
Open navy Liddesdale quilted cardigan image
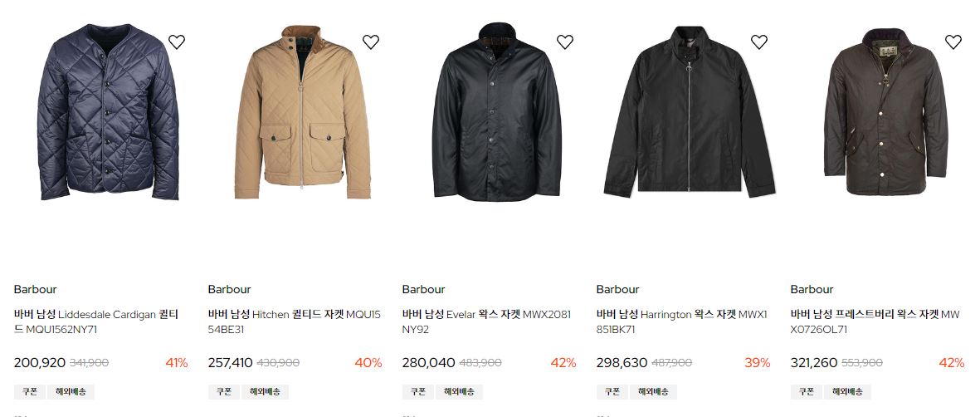coord(108,112)
